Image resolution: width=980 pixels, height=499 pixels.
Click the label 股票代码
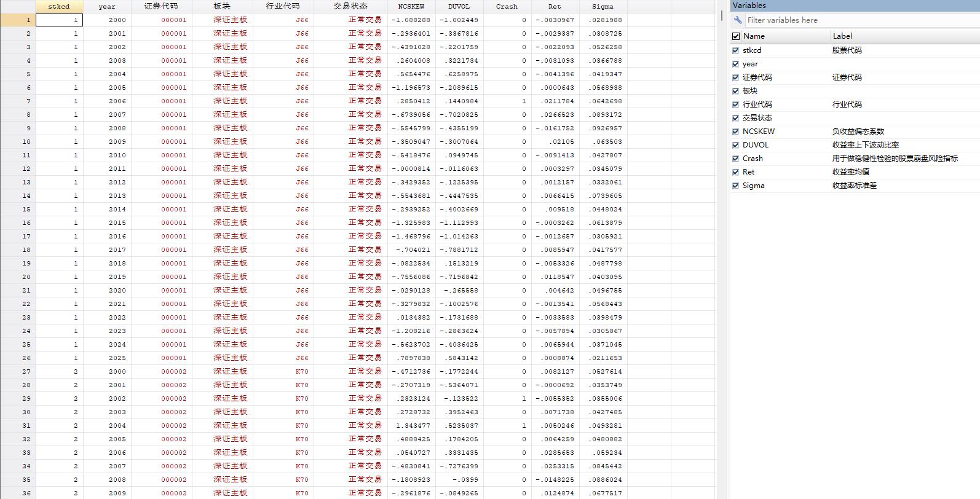tap(847, 50)
